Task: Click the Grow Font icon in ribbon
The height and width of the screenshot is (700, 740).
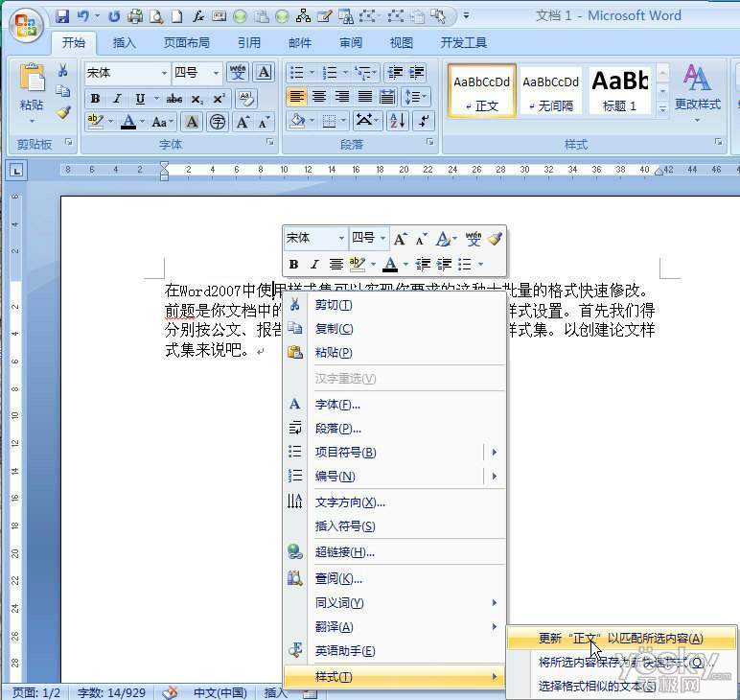Action: pos(243,122)
